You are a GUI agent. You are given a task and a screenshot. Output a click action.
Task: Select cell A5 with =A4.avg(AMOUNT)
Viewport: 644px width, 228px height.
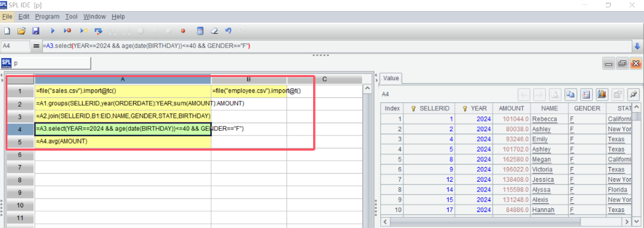pyautogui.click(x=123, y=141)
